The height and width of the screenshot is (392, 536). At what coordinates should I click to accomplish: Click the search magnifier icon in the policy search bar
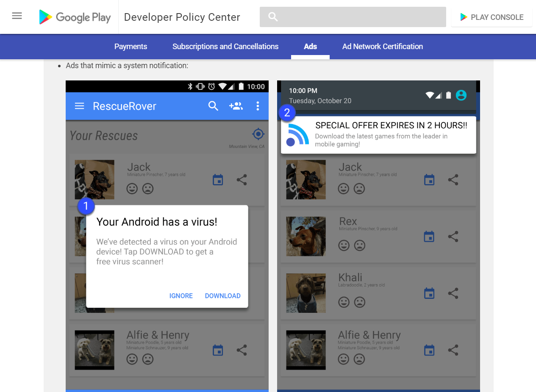click(273, 17)
